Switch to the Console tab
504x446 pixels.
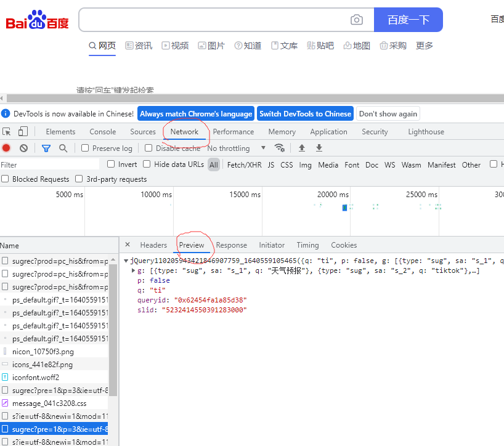click(102, 132)
